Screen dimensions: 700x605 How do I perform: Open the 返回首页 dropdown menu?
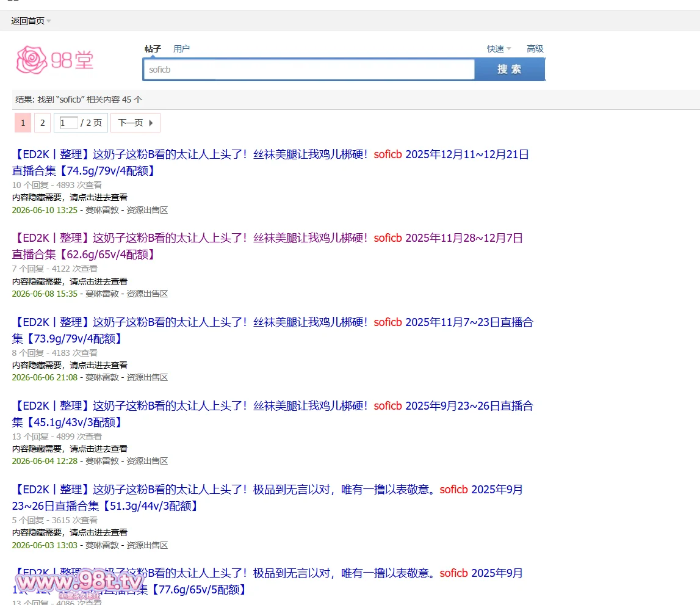[31, 21]
